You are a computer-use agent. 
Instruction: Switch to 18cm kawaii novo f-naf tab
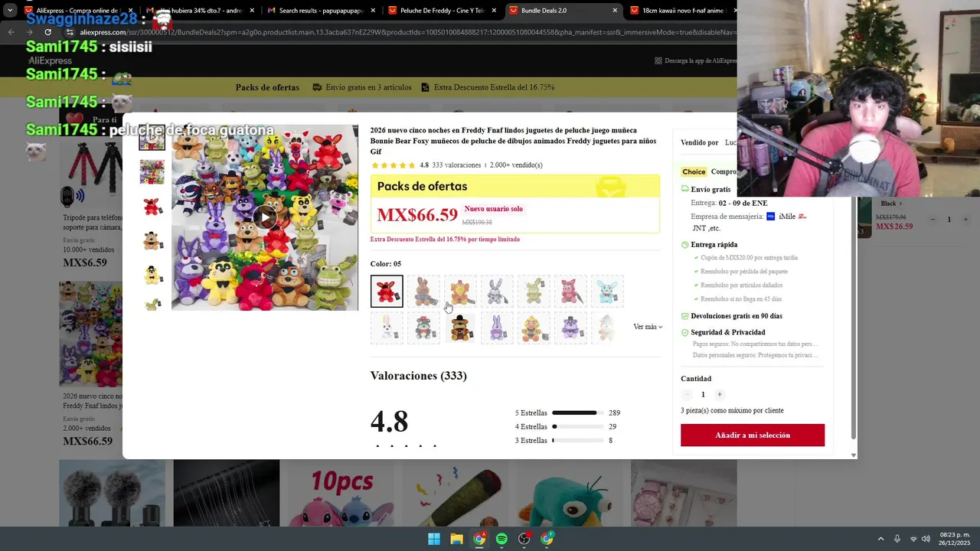coord(681,11)
